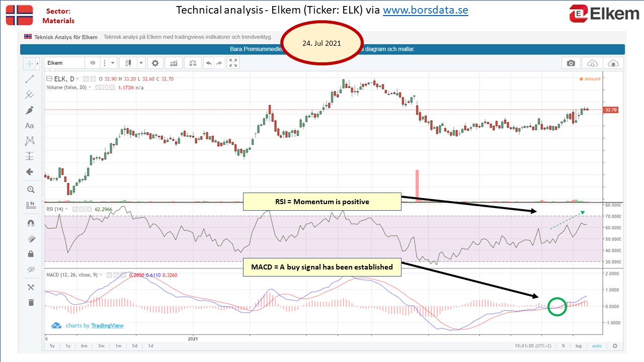The height and width of the screenshot is (362, 644).
Task: Open the candlestick chart style button
Action: coord(128,63)
